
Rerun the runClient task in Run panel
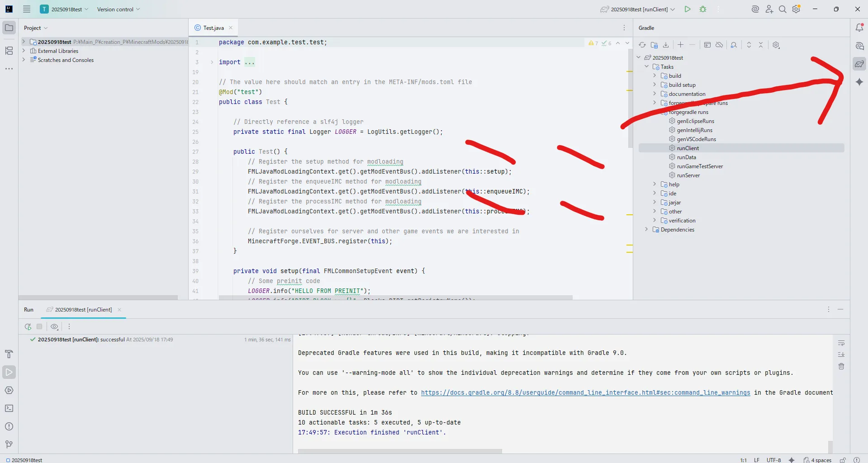(28, 326)
